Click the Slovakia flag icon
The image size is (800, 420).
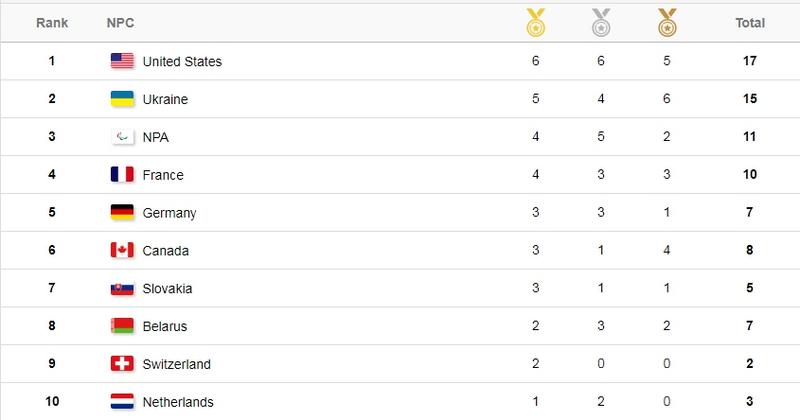(x=122, y=289)
